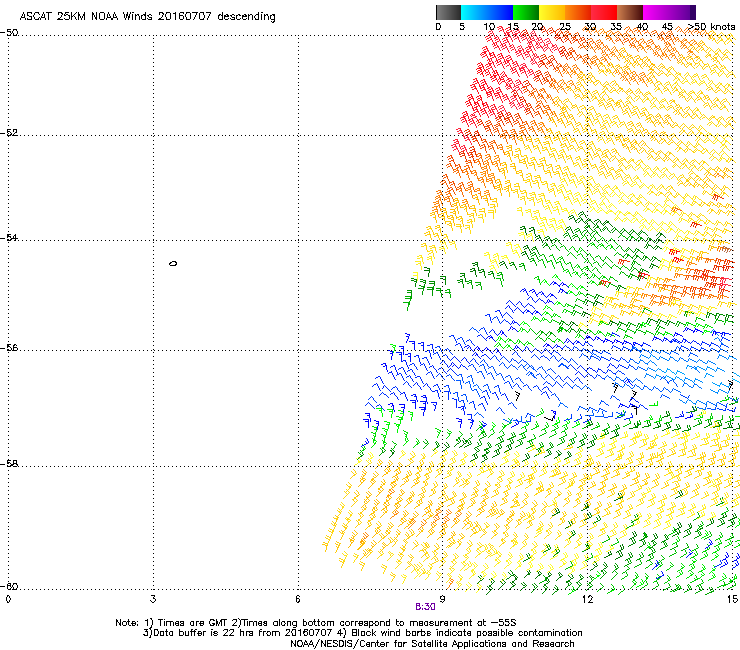Click the '-54' latitude axis label
Viewport: 740px width, 650px height.
9,238
